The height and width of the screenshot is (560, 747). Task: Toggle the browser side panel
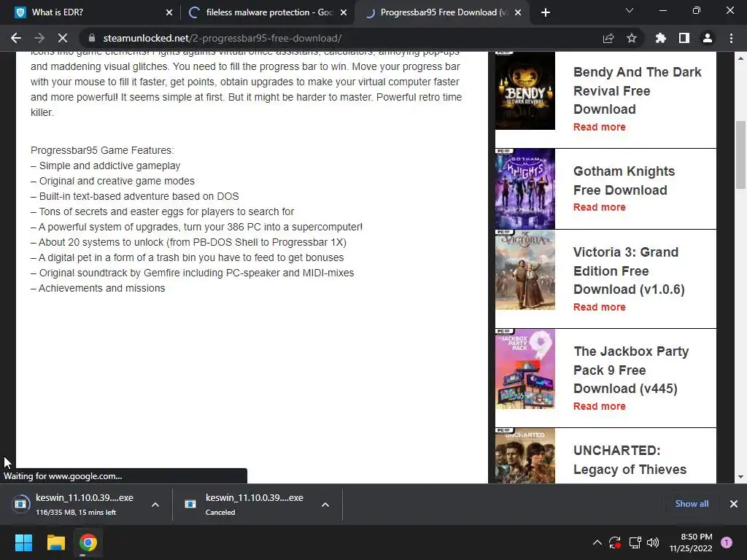click(x=684, y=38)
